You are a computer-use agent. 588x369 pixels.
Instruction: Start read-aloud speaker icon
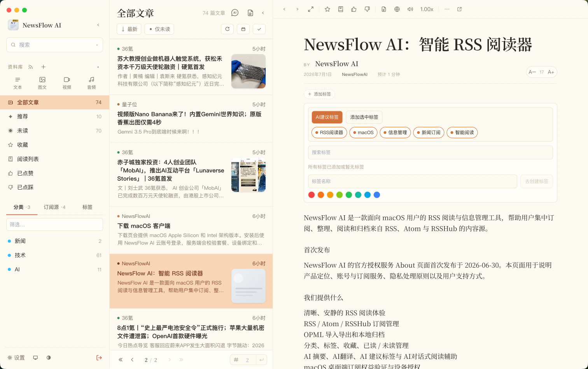coord(410,9)
